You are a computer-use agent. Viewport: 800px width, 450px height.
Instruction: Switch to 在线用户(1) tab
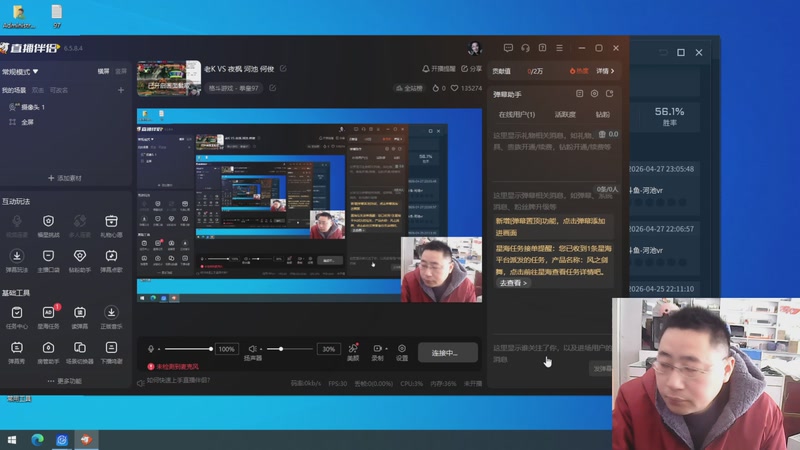point(517,115)
